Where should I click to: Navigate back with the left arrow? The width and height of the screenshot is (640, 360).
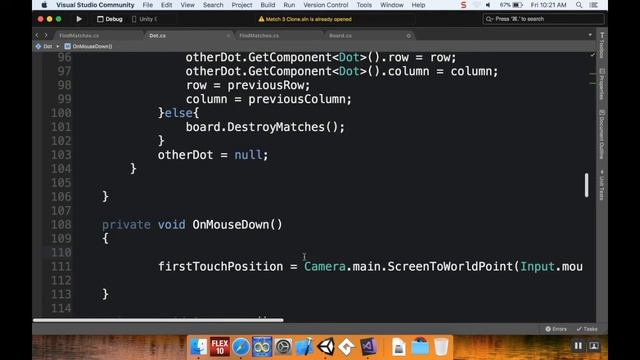(x=37, y=36)
